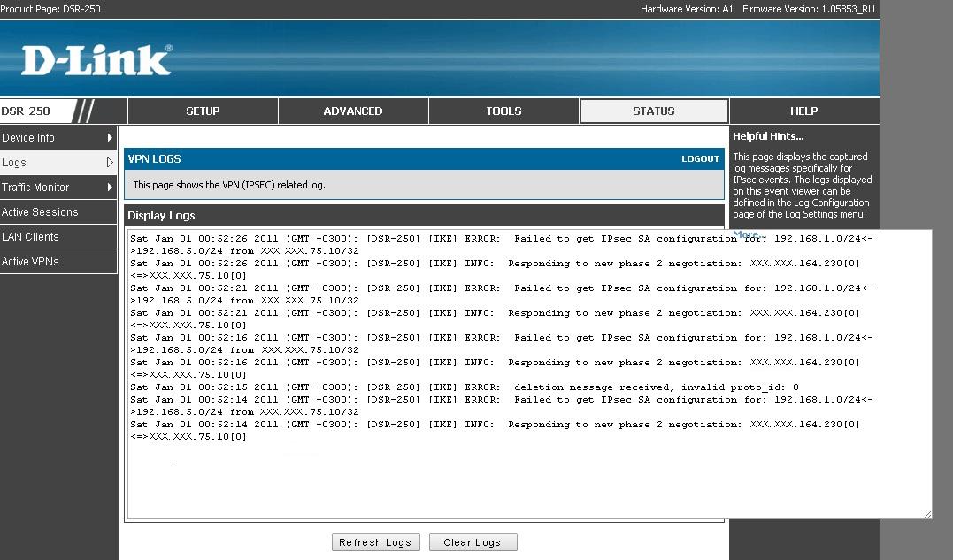This screenshot has height=560, width=953.
Task: Click the Refresh Logs button
Action: tap(375, 542)
